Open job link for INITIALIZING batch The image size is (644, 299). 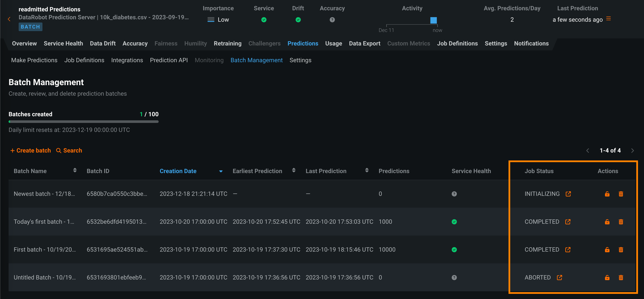(568, 194)
